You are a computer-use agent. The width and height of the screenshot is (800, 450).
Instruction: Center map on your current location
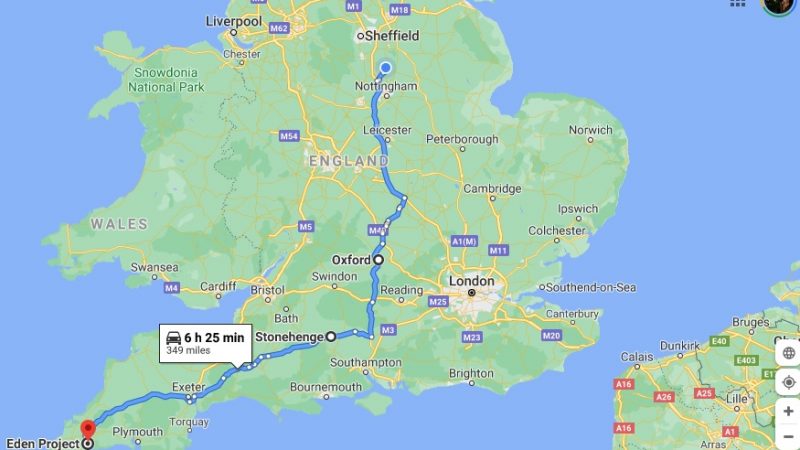tap(788, 382)
